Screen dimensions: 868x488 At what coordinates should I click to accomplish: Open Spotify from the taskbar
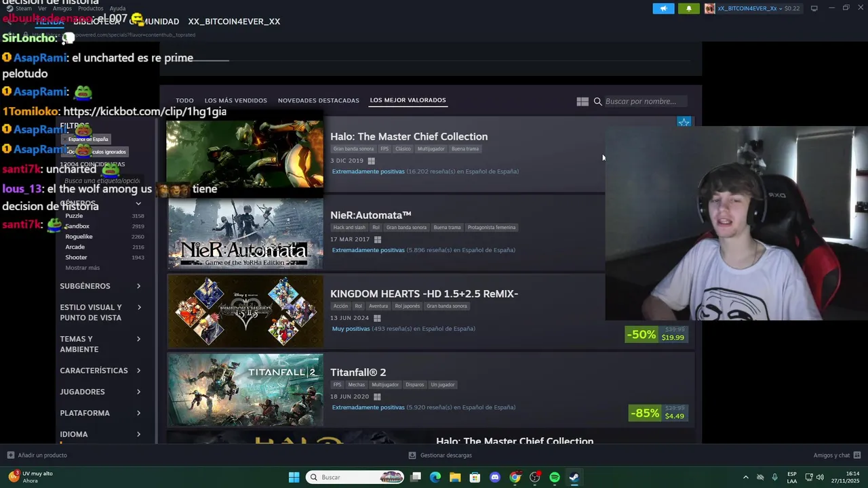point(555,477)
